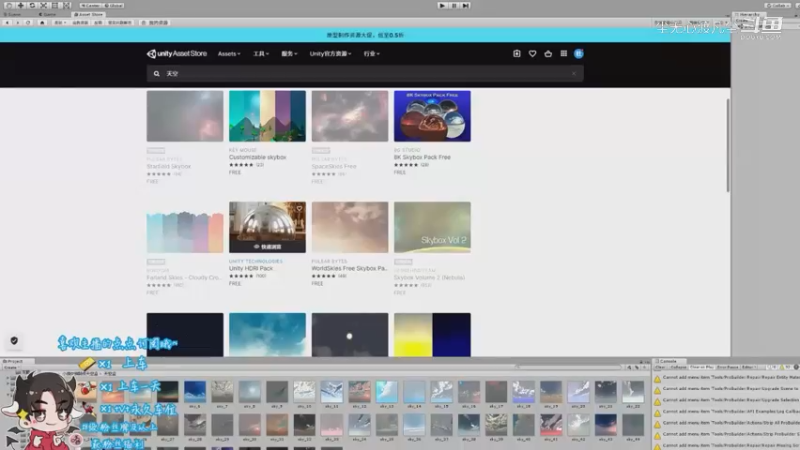Click Quick Look on Unity HDRI Pack
The image size is (800, 450).
pos(267,247)
